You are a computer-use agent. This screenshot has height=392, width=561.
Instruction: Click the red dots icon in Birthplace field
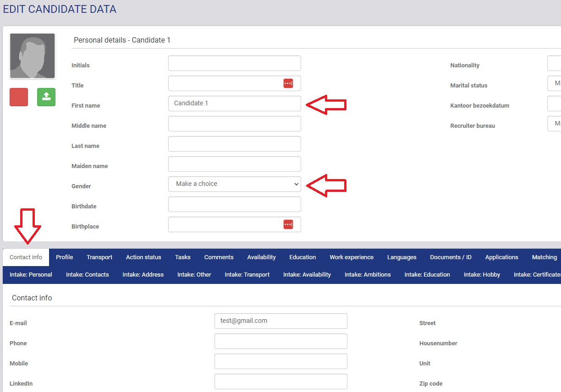tap(288, 224)
